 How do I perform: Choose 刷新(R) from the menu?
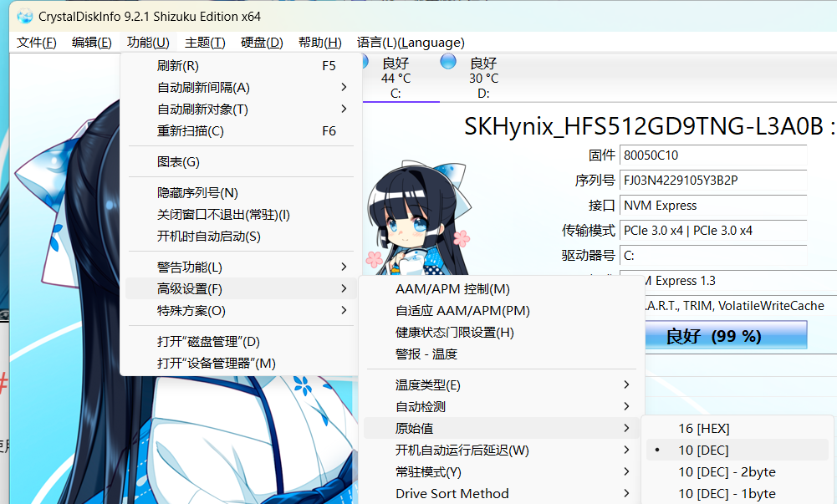point(241,65)
